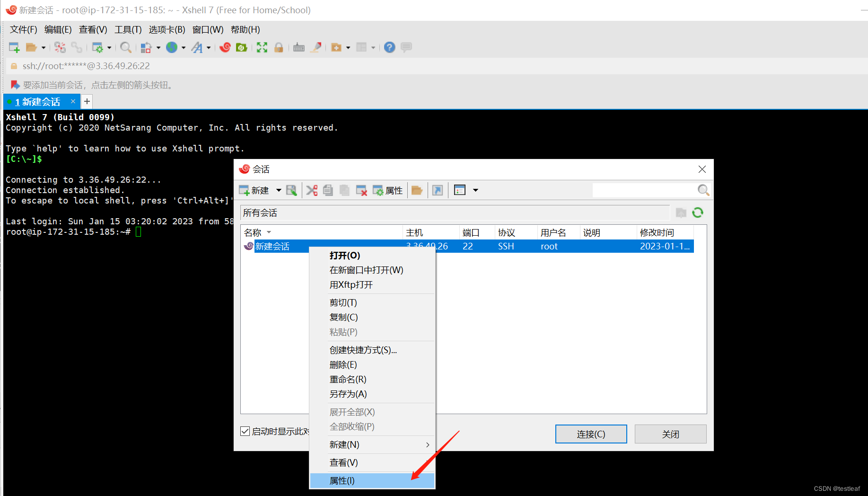
Task: Click the Open folder icon in main toolbar
Action: [x=31, y=47]
